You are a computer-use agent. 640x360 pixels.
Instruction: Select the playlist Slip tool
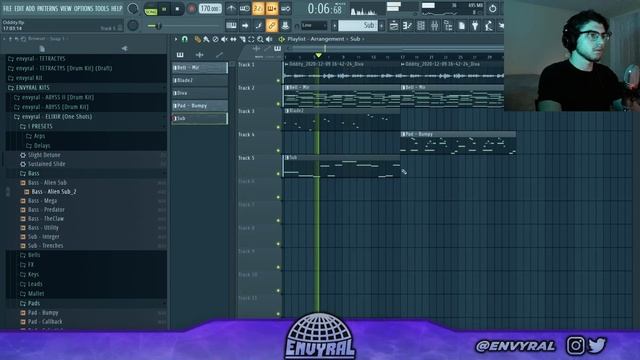[x=233, y=39]
